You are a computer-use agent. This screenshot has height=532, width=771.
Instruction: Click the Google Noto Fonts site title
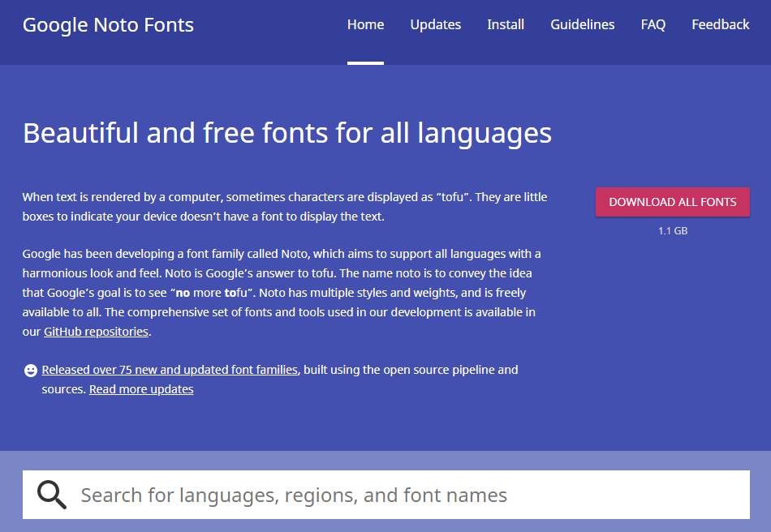pos(108,25)
